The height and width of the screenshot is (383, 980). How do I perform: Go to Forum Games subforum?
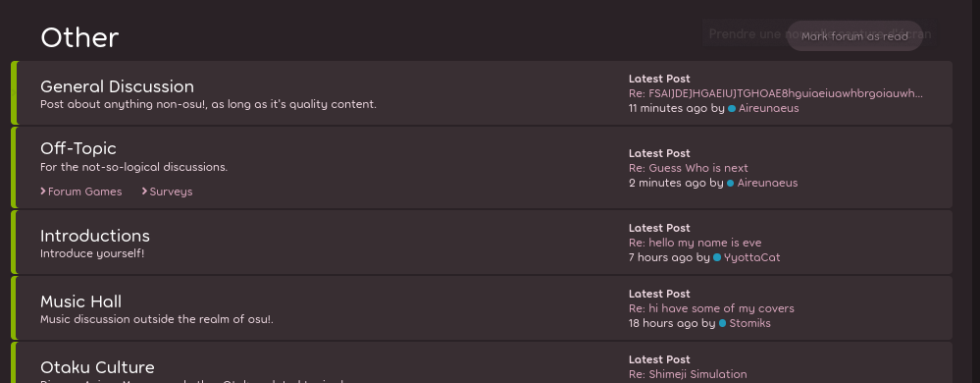(x=85, y=191)
